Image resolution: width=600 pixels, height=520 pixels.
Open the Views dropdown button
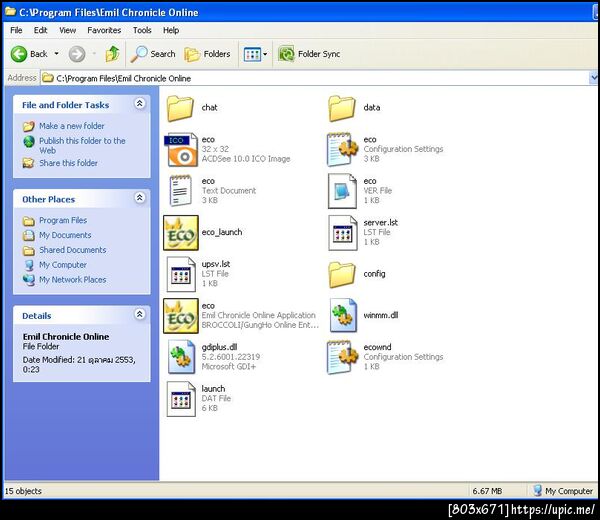(x=255, y=54)
